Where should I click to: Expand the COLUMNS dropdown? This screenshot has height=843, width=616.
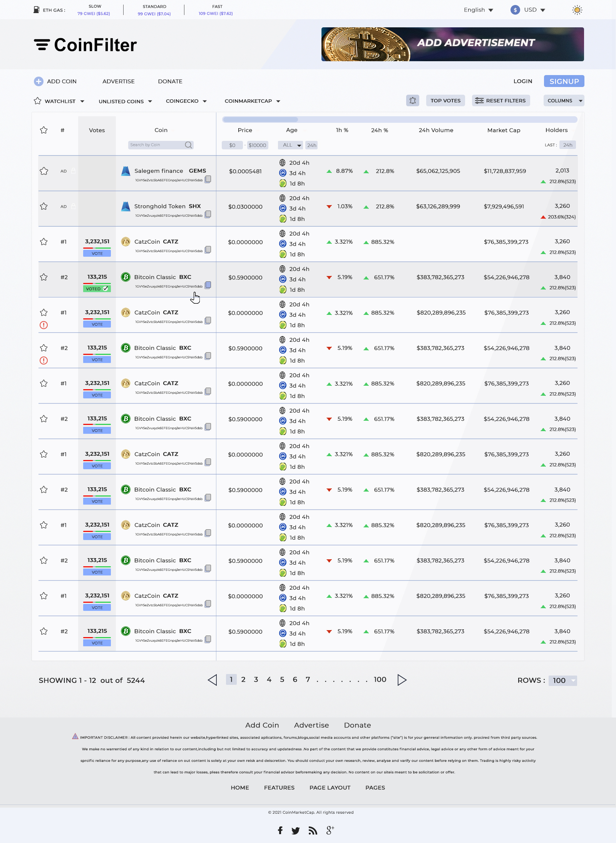[564, 100]
